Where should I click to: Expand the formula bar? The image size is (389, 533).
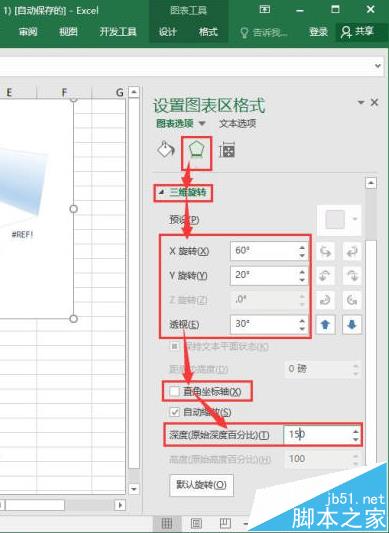[378, 66]
